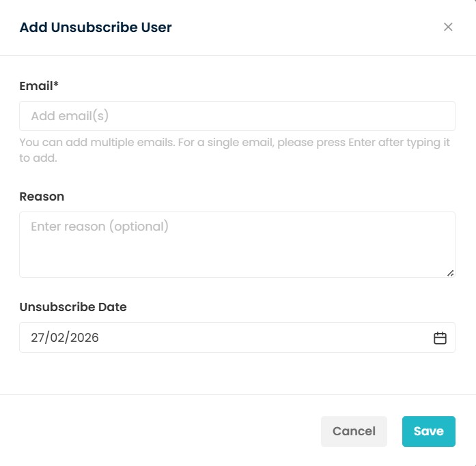Focus the Reason text area
Screen dimensions: 476x466
[x=237, y=244]
